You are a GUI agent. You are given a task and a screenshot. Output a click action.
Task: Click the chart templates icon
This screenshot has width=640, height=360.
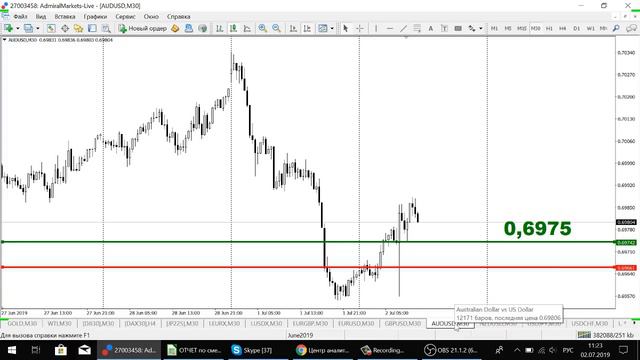click(x=322, y=28)
